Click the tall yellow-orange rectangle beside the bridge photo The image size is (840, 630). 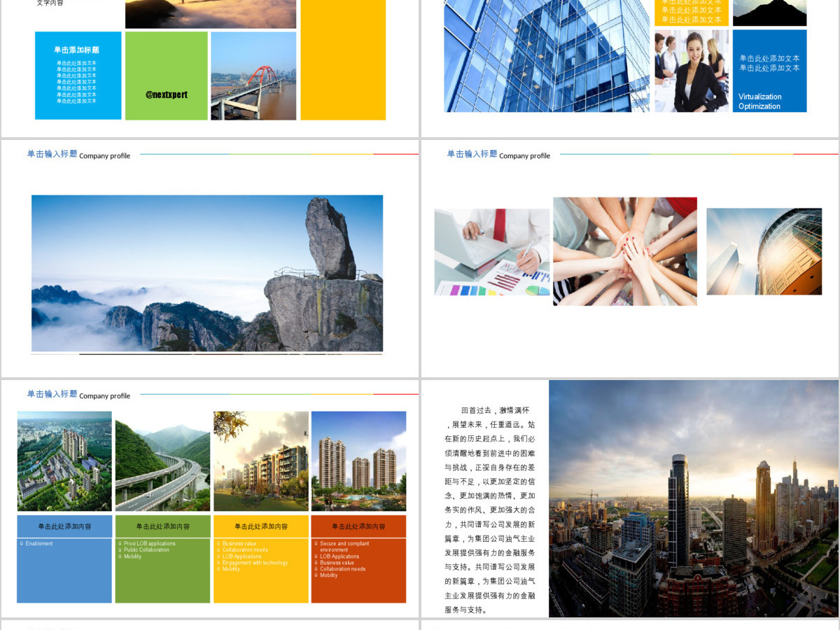pyautogui.click(x=343, y=59)
